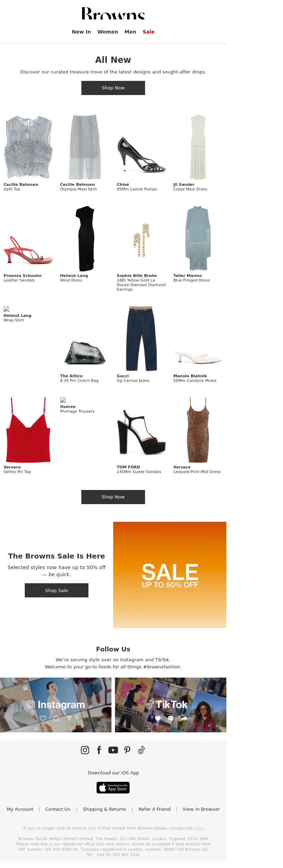Open the unsubscribe here link

(x=198, y=828)
